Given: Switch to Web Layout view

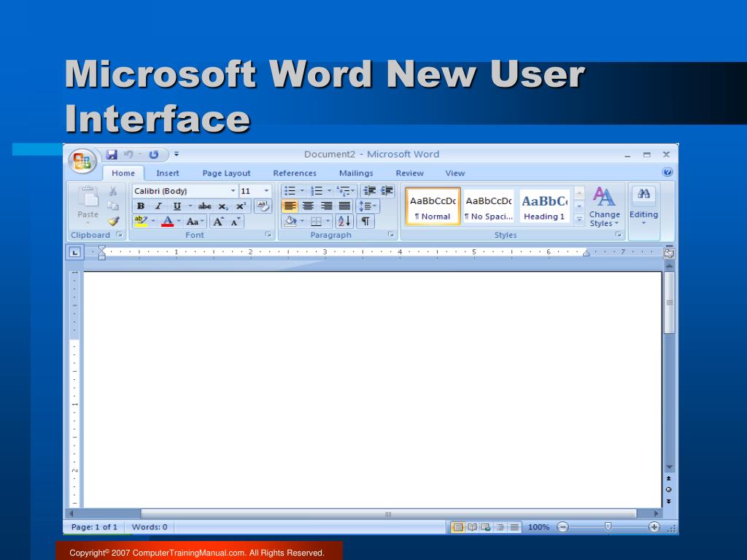Looking at the screenshot, I should tap(486, 527).
